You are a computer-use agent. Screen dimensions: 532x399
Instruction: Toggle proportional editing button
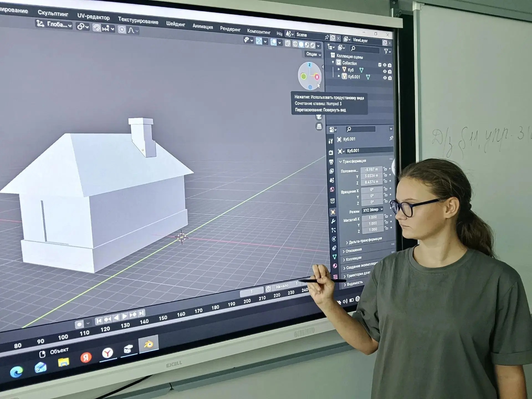(x=122, y=29)
